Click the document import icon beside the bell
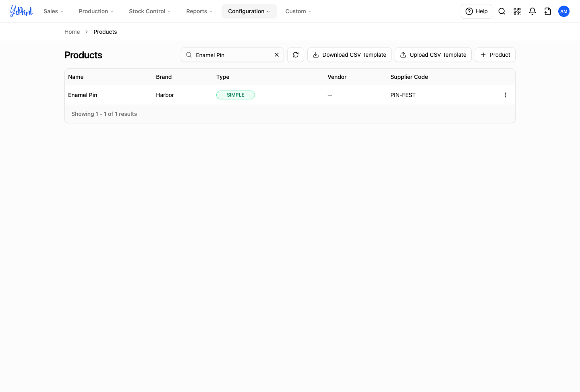The height and width of the screenshot is (392, 580). pos(548,11)
